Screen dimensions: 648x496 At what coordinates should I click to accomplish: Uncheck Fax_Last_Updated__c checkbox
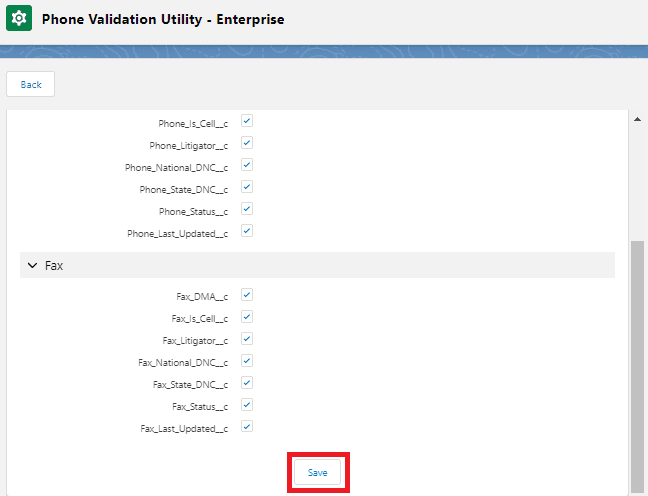[x=247, y=427]
